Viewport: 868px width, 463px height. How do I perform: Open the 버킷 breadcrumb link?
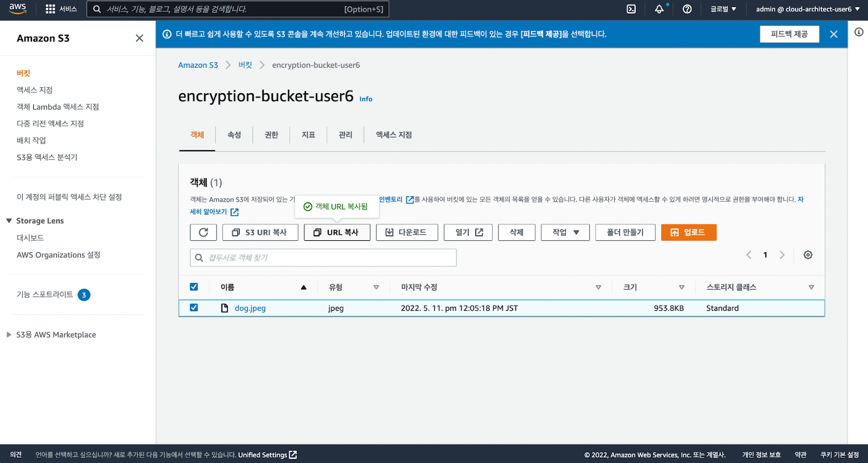click(x=245, y=65)
